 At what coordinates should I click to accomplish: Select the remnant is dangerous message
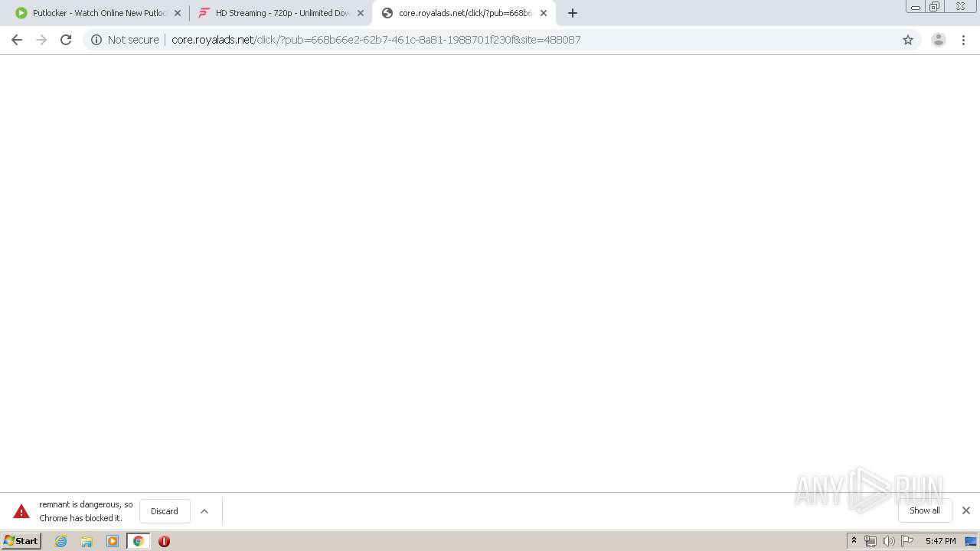86,511
